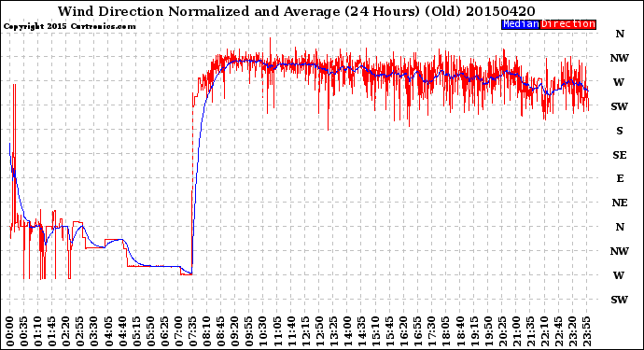The width and height of the screenshot is (644, 350).
Task: Select the 17:30 time axis label
Action: click(x=432, y=331)
